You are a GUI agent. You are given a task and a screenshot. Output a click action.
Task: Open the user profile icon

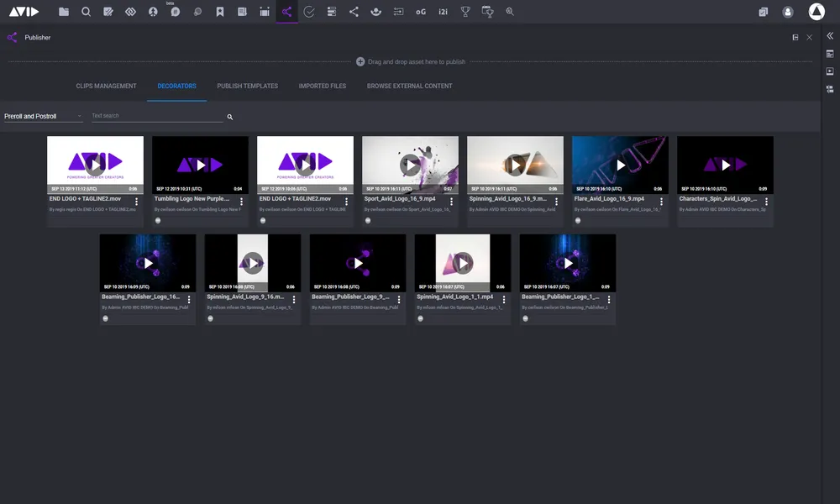pyautogui.click(x=787, y=12)
